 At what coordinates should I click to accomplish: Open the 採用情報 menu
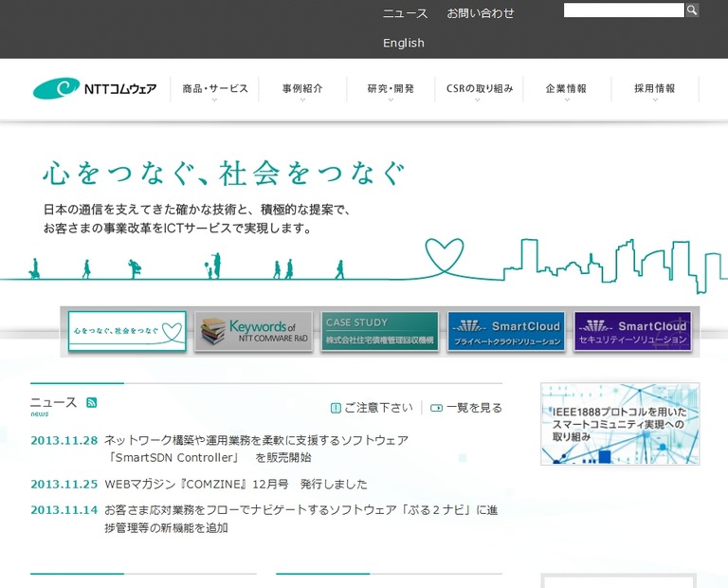coord(655,88)
